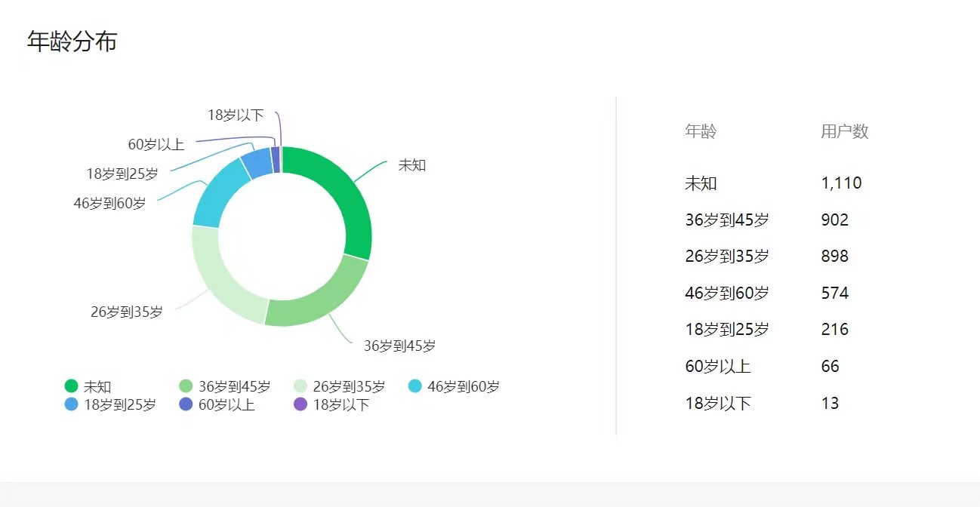Toggle the 18岁以下 legend entry
The height and width of the screenshot is (507, 980).
[331, 405]
